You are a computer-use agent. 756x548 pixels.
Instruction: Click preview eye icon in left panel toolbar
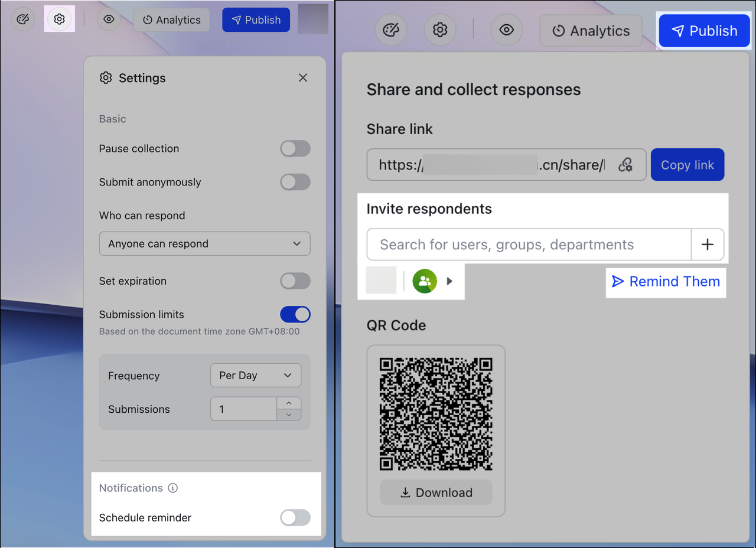[x=109, y=19]
